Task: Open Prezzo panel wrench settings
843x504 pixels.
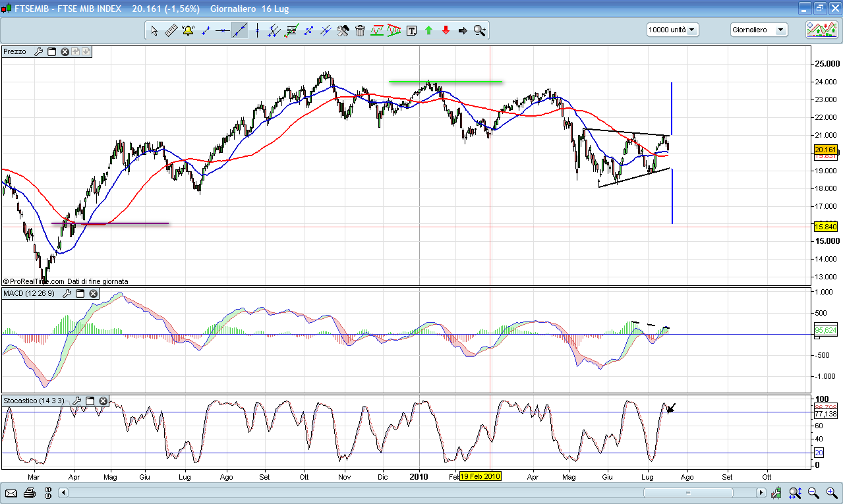Action: [38, 51]
